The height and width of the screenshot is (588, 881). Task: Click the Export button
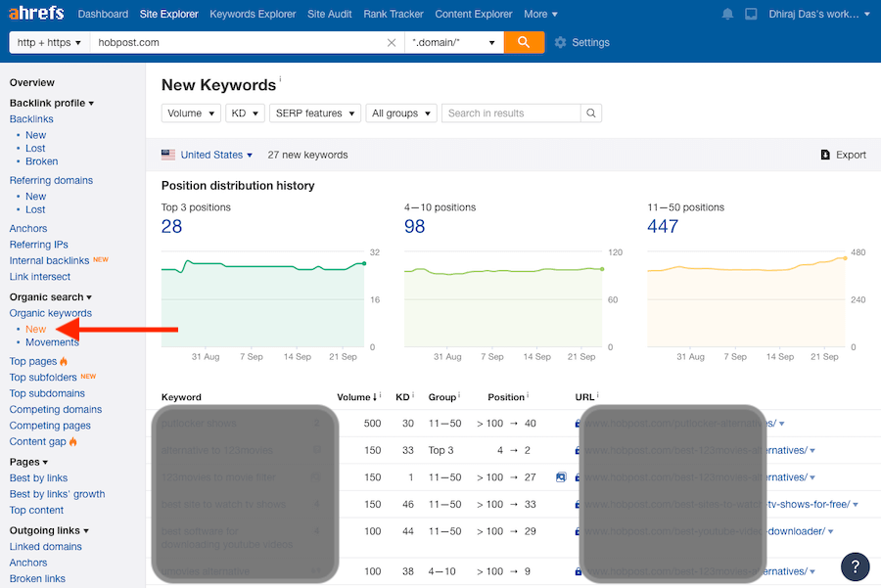(x=844, y=155)
